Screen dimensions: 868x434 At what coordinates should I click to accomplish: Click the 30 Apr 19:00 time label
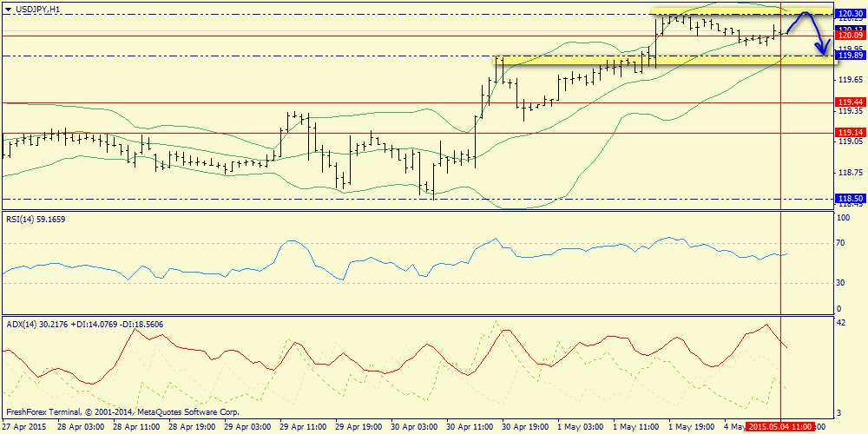[x=523, y=427]
